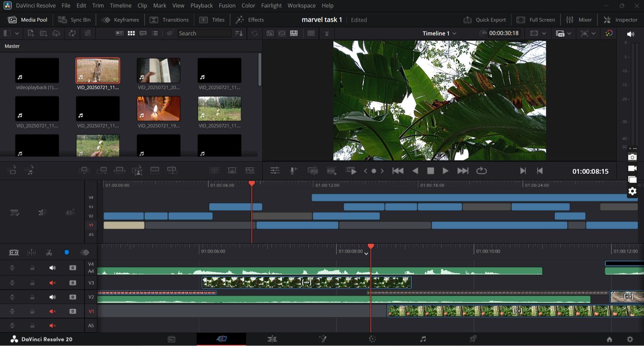Jump to the last frame
644x346 pixels.
click(463, 171)
